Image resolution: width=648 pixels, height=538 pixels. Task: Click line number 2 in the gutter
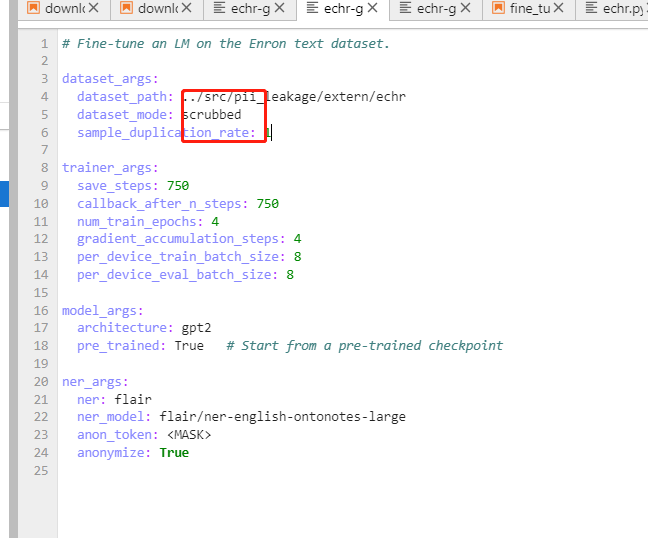pos(45,61)
